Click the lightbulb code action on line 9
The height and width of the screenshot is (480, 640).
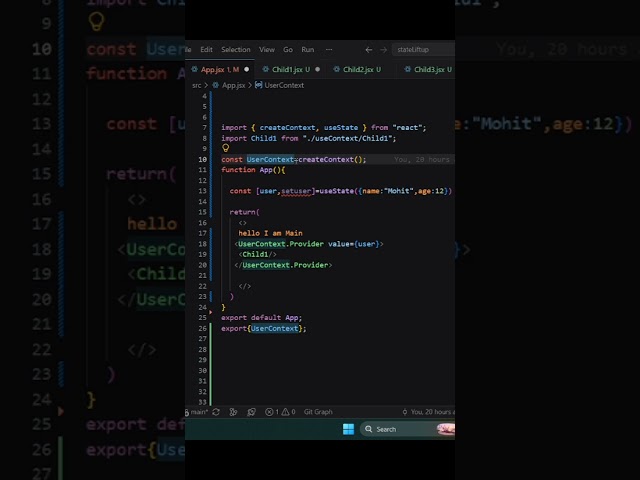(225, 148)
